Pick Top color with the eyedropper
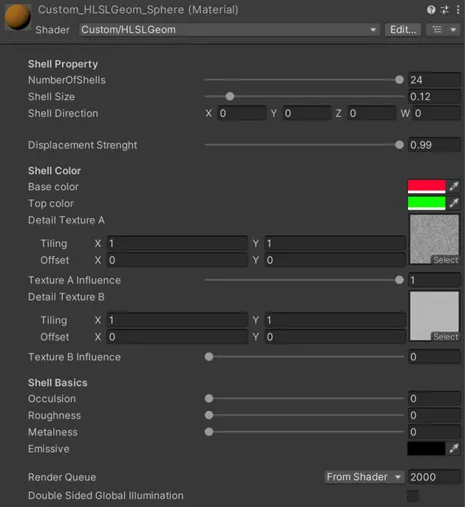 point(454,203)
